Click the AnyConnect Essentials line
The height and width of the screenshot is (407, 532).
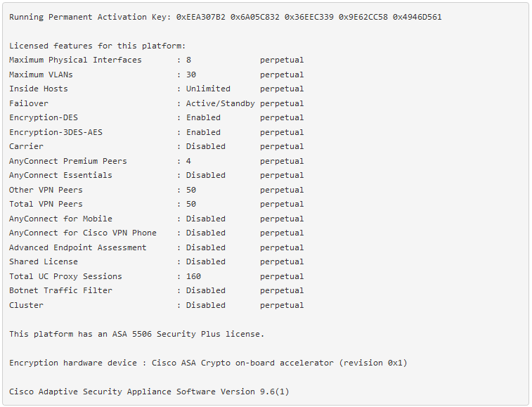click(157, 176)
